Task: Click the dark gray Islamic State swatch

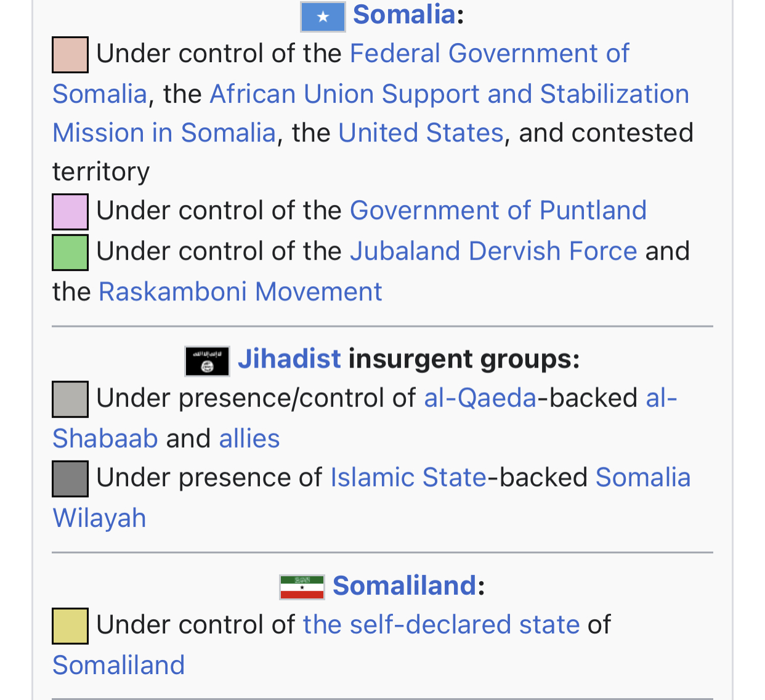Action: 70,479
